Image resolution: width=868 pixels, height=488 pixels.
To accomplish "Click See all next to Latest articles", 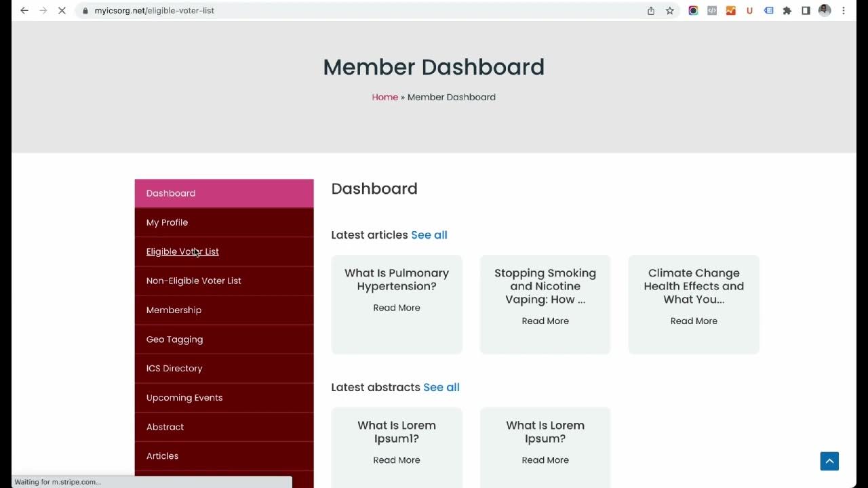I will point(429,235).
